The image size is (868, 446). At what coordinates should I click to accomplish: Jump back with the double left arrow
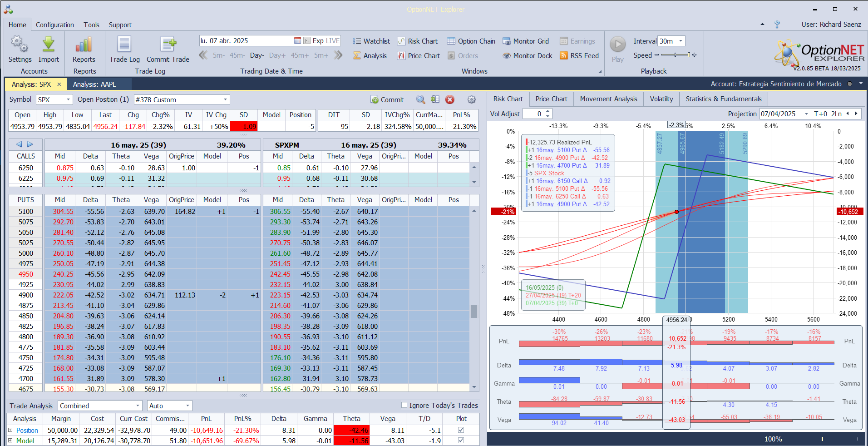[203, 55]
